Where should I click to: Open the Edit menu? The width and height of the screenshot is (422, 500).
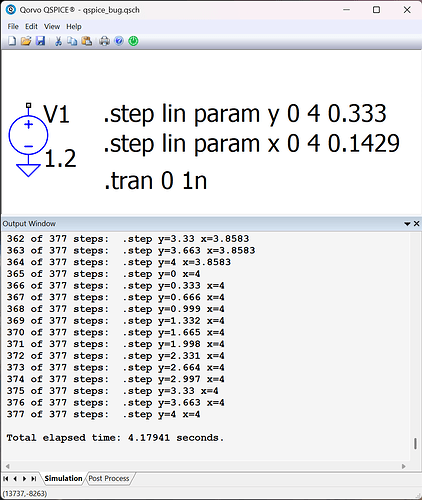31,26
